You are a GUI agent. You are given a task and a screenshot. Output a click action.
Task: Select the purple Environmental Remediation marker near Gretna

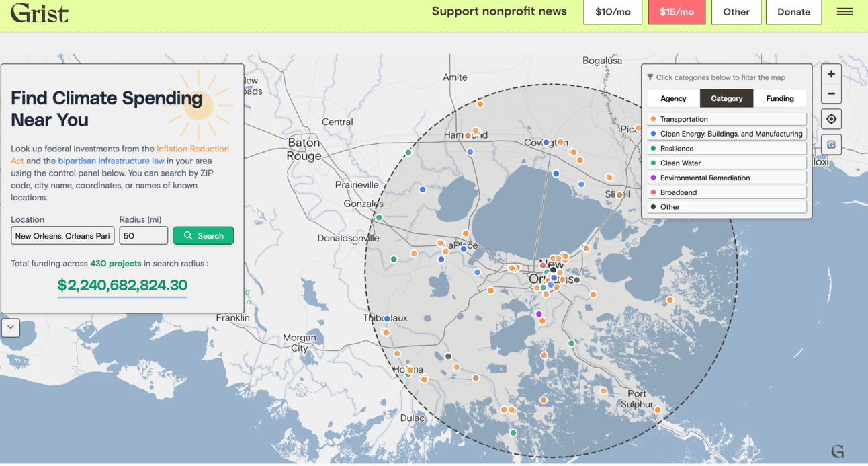coord(538,313)
